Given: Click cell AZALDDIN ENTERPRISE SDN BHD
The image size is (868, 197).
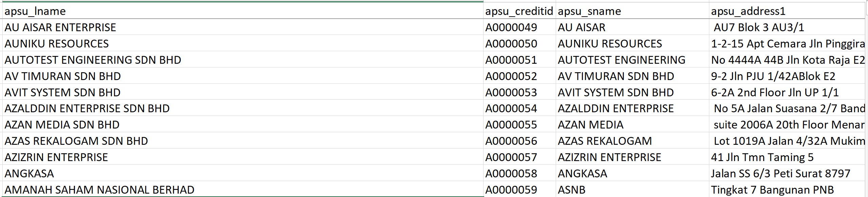Looking at the screenshot, I should click(243, 108).
